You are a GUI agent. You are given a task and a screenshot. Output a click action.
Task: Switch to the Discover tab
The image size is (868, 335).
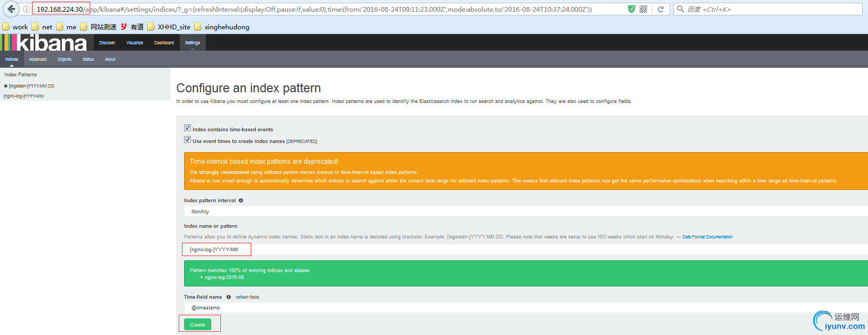107,43
